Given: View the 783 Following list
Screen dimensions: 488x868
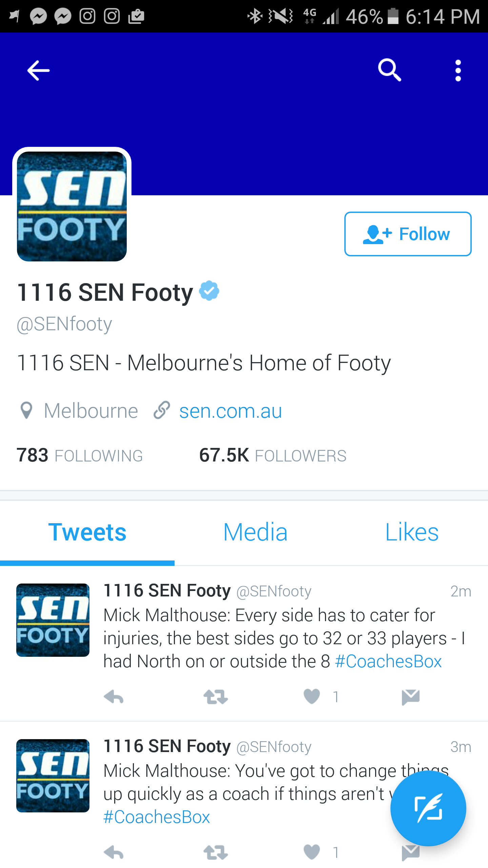Looking at the screenshot, I should (80, 455).
